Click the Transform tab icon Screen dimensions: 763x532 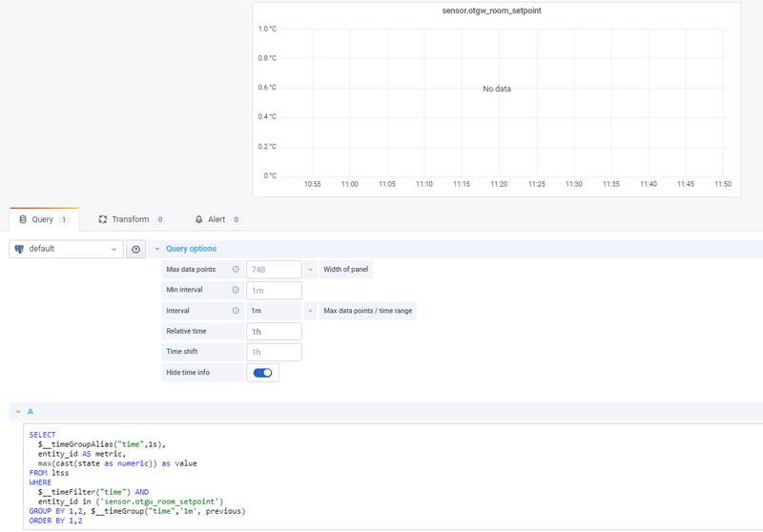tap(102, 219)
